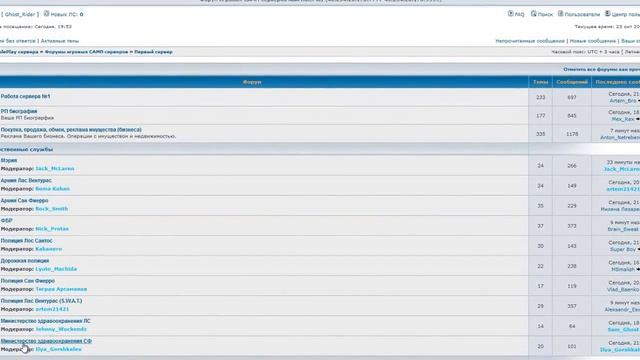Open the ФБР forum
Image resolution: width=640 pixels, height=360 pixels.
coord(7,220)
